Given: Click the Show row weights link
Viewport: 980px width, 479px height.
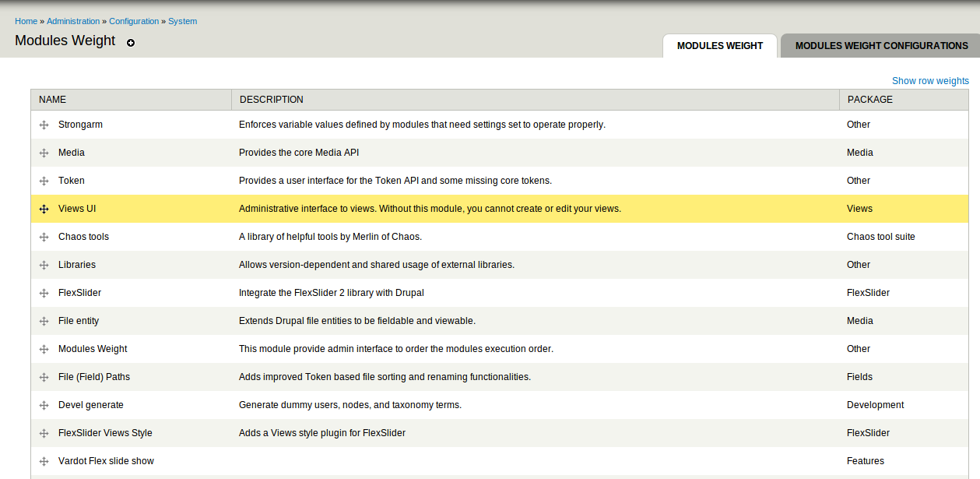Looking at the screenshot, I should coord(930,80).
